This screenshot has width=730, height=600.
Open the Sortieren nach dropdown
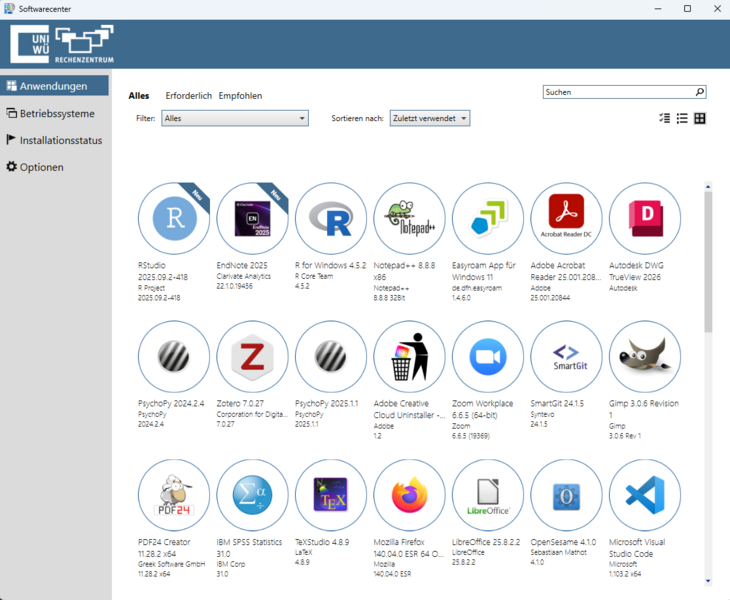click(x=429, y=118)
